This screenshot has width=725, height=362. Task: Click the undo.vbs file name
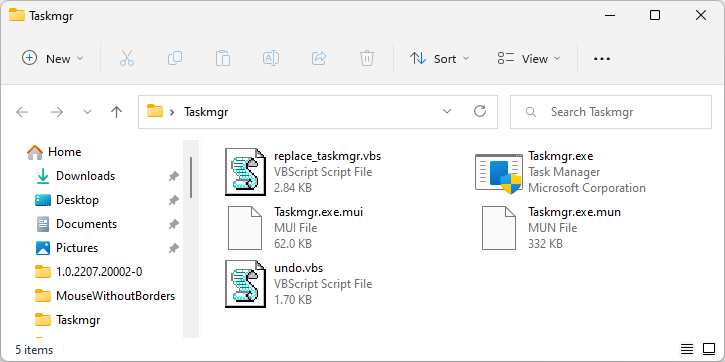pos(298,268)
